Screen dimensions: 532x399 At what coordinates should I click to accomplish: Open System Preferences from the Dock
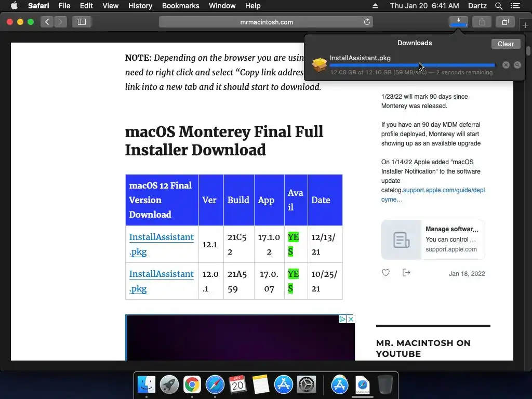pos(307,385)
